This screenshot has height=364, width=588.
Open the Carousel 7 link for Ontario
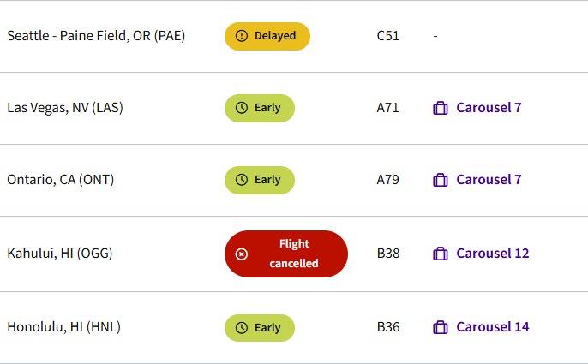tap(489, 180)
